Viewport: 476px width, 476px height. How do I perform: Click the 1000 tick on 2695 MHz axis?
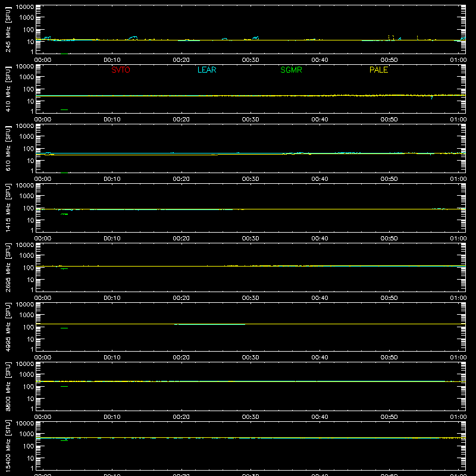[x=27, y=256]
